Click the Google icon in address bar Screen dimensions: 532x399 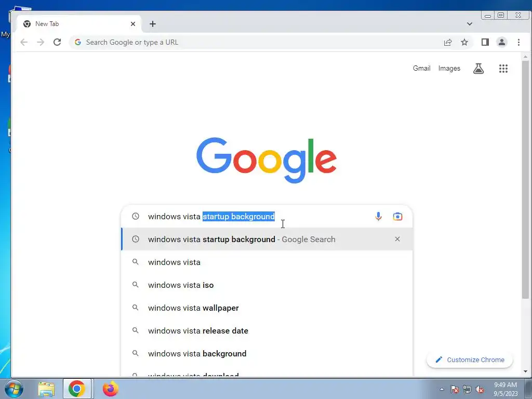click(78, 42)
